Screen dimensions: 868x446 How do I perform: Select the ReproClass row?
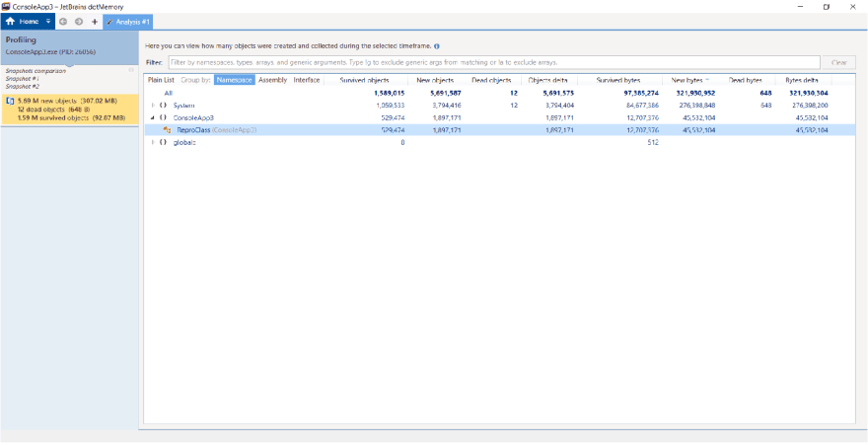(499, 130)
